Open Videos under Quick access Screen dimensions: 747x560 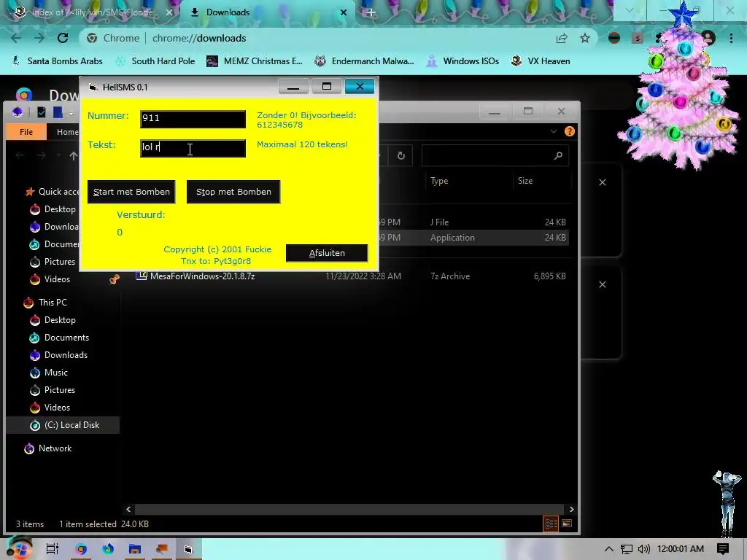(57, 279)
